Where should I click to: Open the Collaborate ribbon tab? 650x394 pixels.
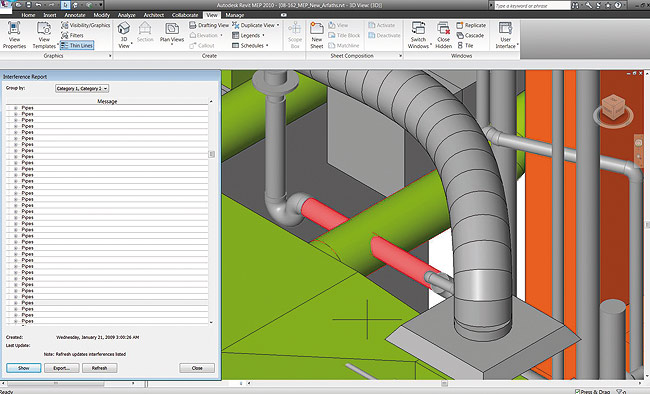185,15
